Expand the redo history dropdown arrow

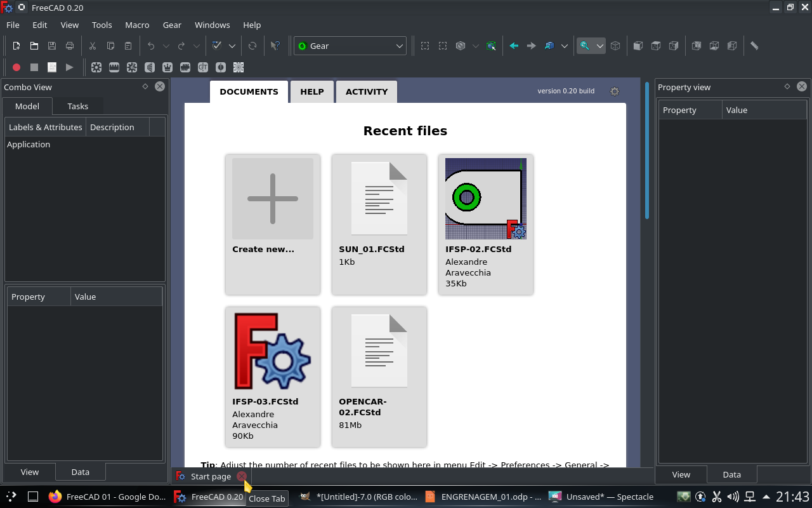[197, 46]
